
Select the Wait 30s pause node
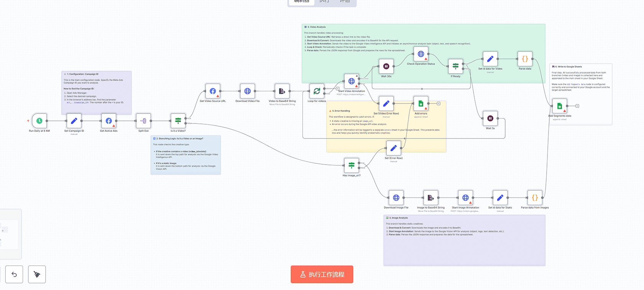tap(386, 66)
